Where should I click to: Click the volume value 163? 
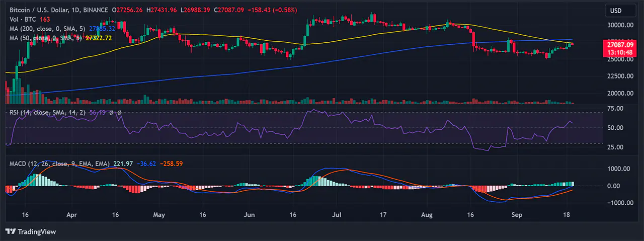point(45,19)
